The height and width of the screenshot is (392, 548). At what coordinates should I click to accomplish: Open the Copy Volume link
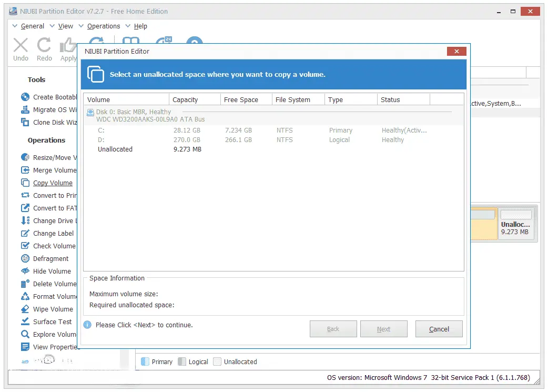(53, 183)
